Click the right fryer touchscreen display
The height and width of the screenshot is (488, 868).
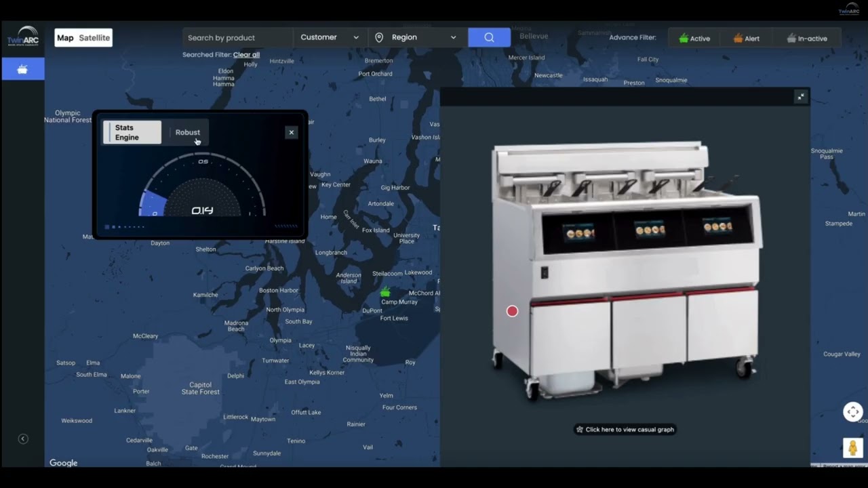(717, 226)
